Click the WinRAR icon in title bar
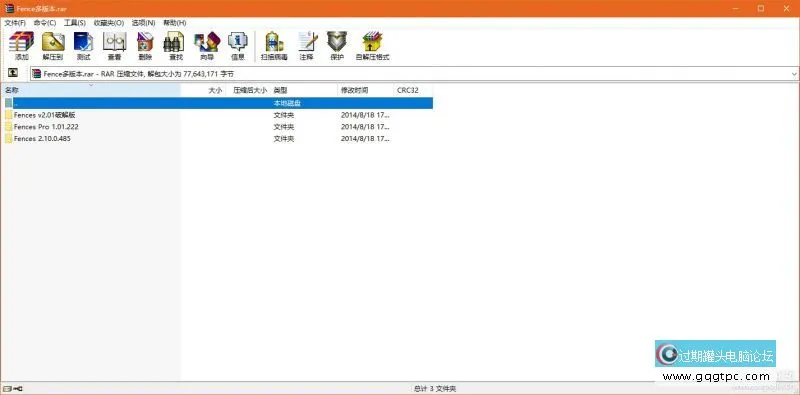This screenshot has height=395, width=800. [x=9, y=9]
